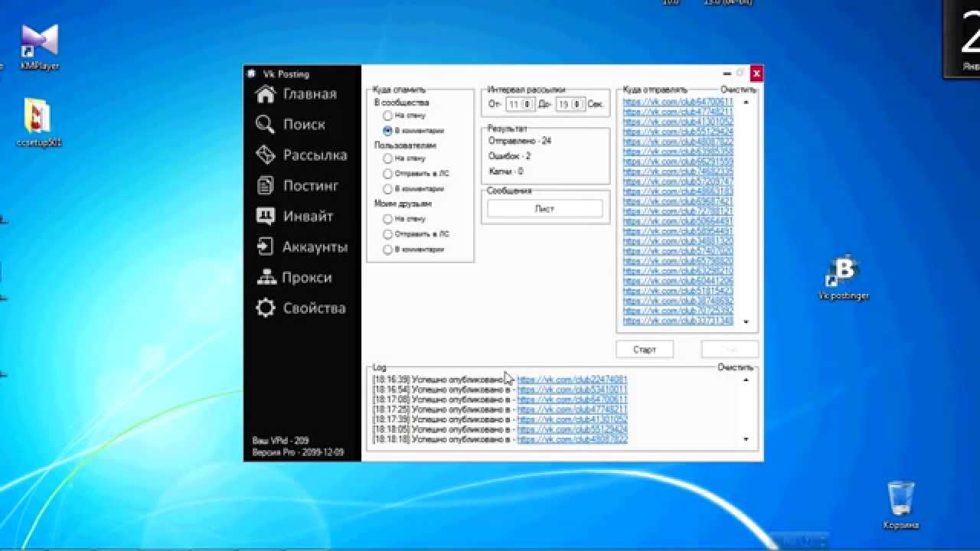
Task: Choose Отправить в ЛС under Пользователям
Action: [x=387, y=174]
